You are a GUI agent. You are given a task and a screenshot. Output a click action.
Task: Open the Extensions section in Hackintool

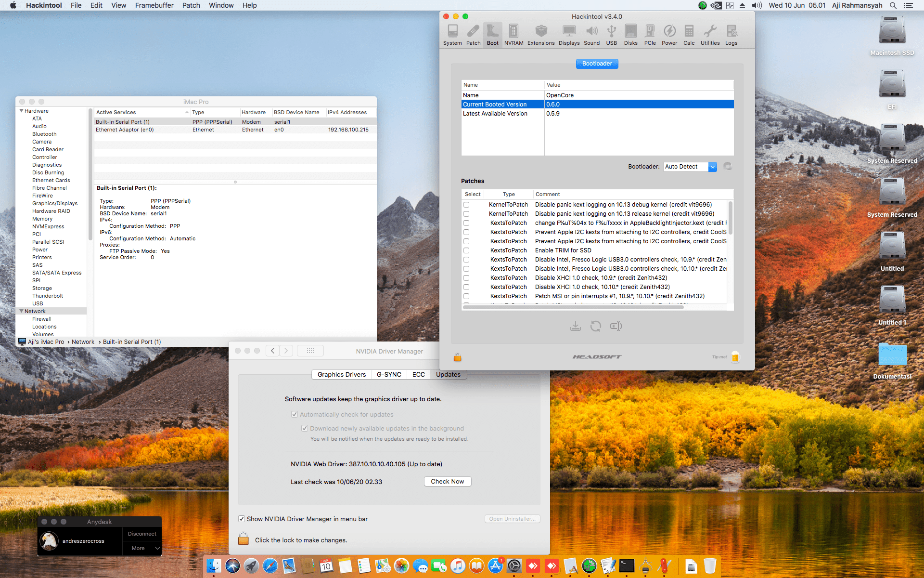pos(541,35)
